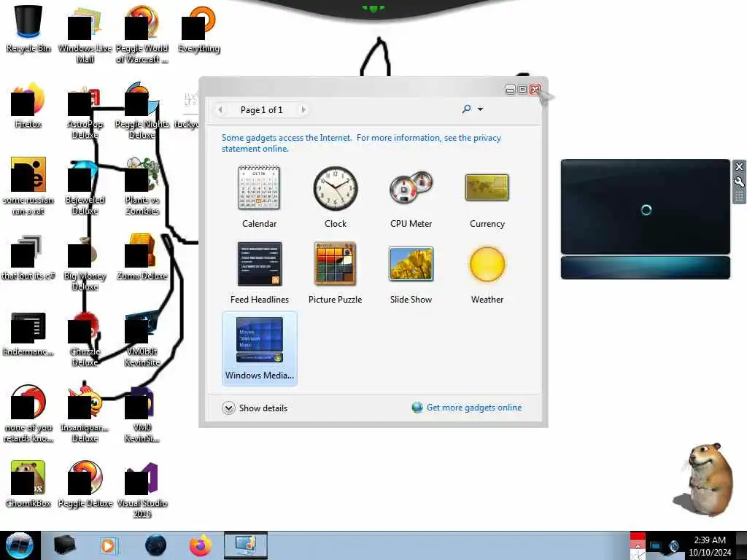Open the search filter dropdown arrow
This screenshot has width=747, height=560.
click(x=480, y=109)
